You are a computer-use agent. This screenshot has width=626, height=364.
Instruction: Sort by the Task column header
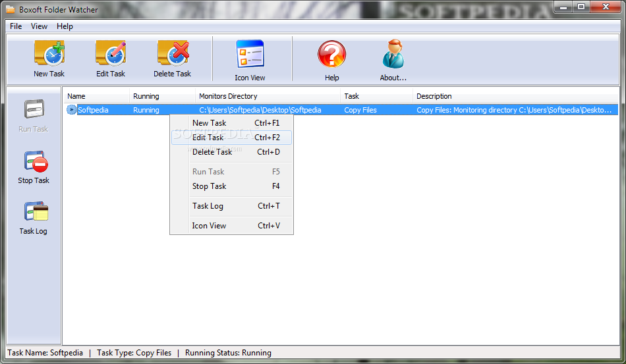point(376,96)
